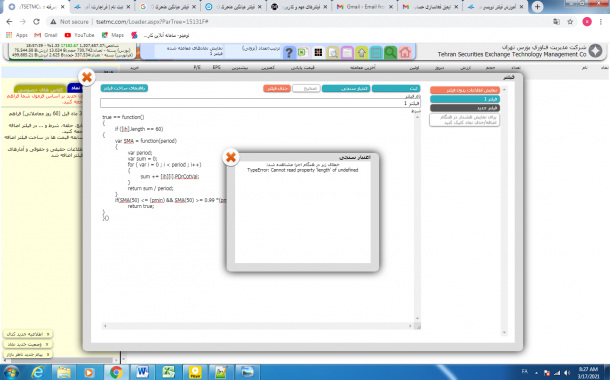
Task: Select فیلتر 1 in the filter list
Action: pyautogui.click(x=465, y=99)
